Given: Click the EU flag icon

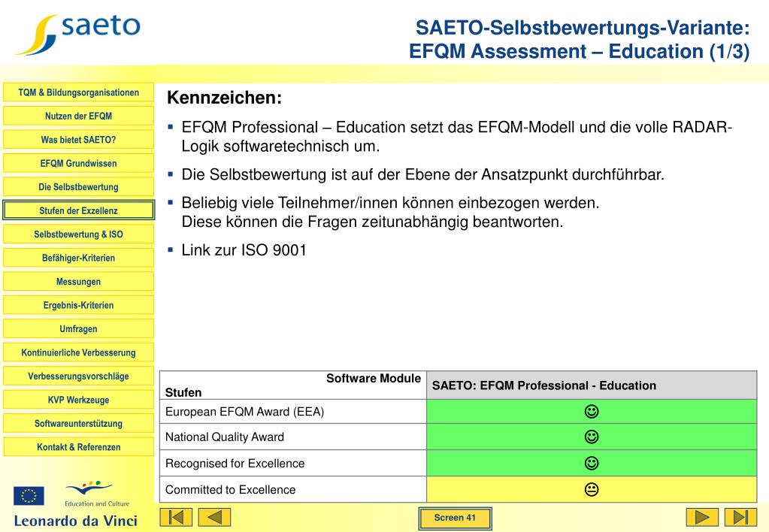Looking at the screenshot, I should [29, 496].
